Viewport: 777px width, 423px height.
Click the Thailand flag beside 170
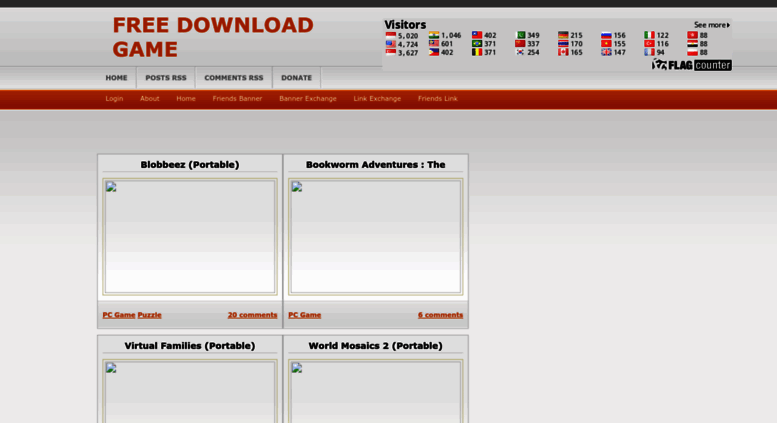[563, 44]
